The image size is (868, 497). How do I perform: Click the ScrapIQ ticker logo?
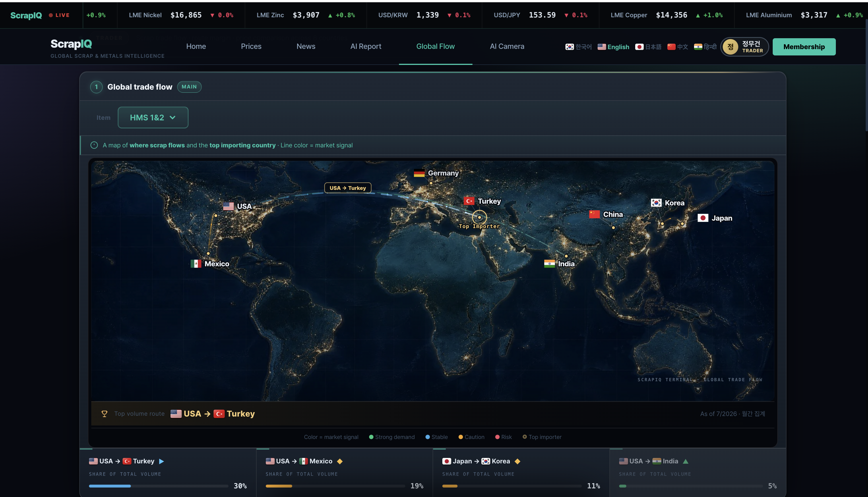pos(26,15)
